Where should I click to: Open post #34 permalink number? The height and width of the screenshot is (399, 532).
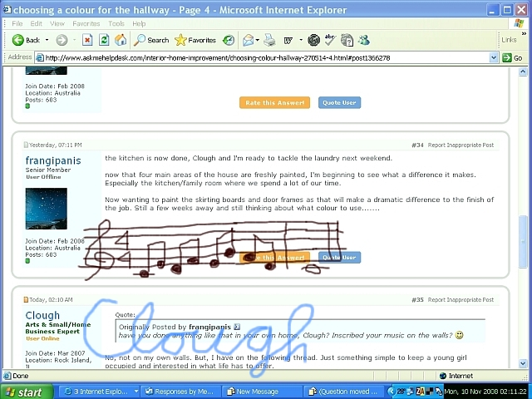coord(417,145)
